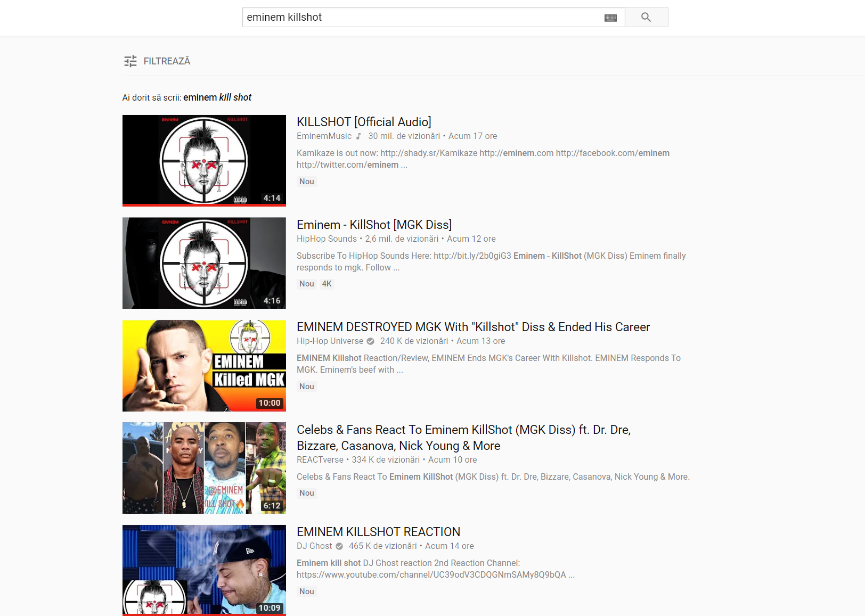
Task: Play KILLSHOT Official Audio 4:14 thumbnail
Action: click(204, 160)
